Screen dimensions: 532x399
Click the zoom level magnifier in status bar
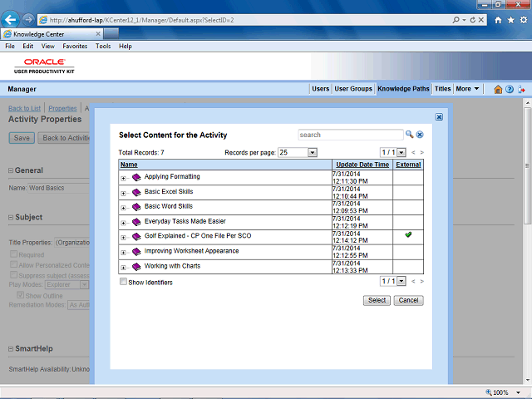(x=489, y=392)
